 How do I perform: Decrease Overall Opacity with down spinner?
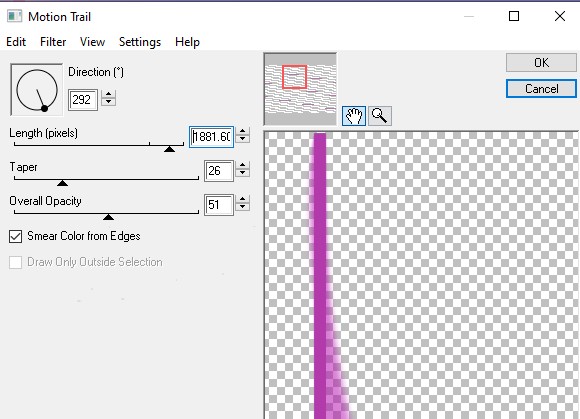(243, 207)
